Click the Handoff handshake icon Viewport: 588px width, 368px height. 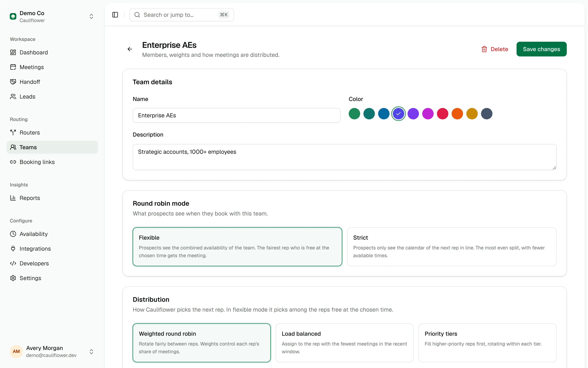[x=13, y=82]
